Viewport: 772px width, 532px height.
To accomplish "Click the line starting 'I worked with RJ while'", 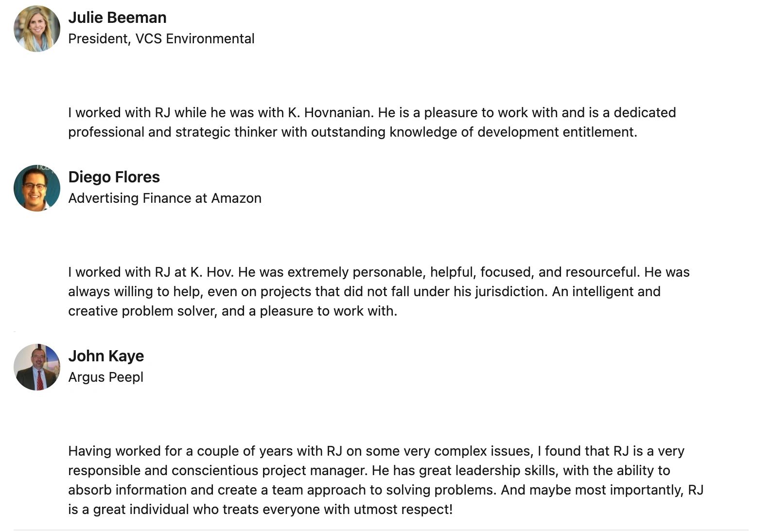I will pyautogui.click(x=371, y=113).
